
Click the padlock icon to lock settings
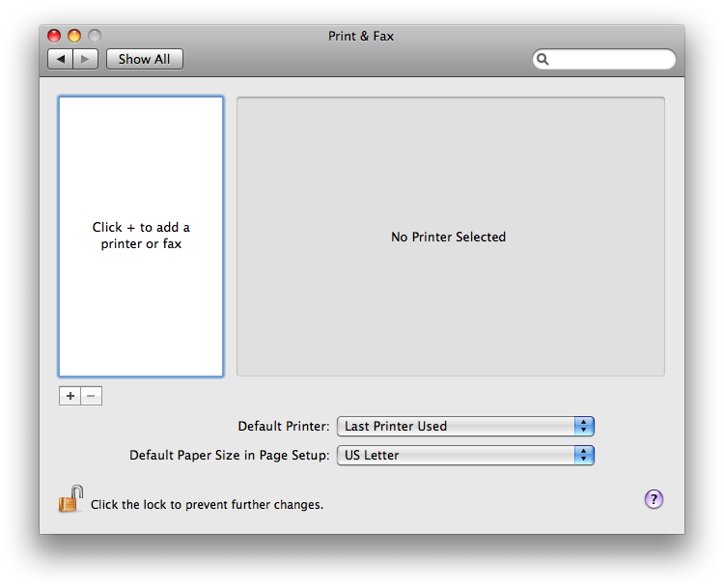click(70, 500)
